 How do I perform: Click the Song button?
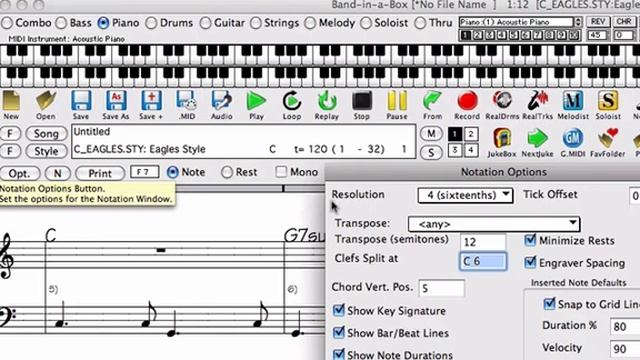46,133
